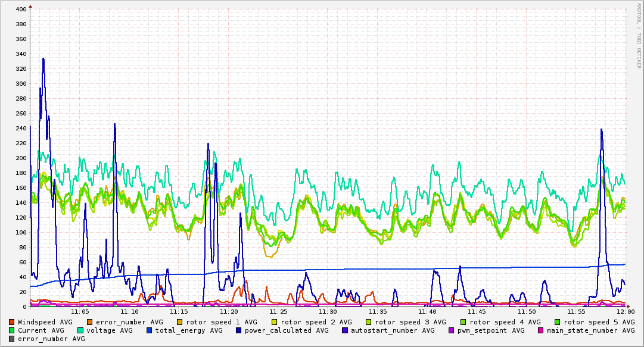Click the 'Windspeed AVG' legend label

click(45, 323)
